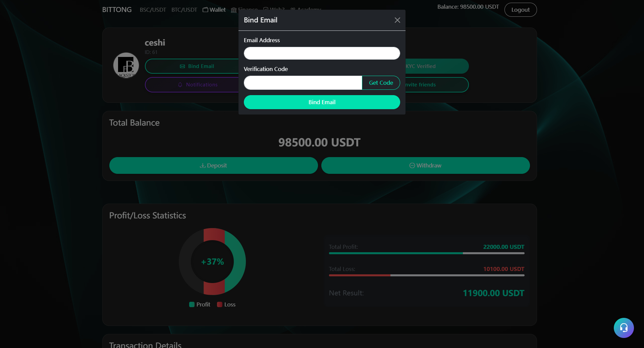Open the BTC/USDT trading pair

184,10
